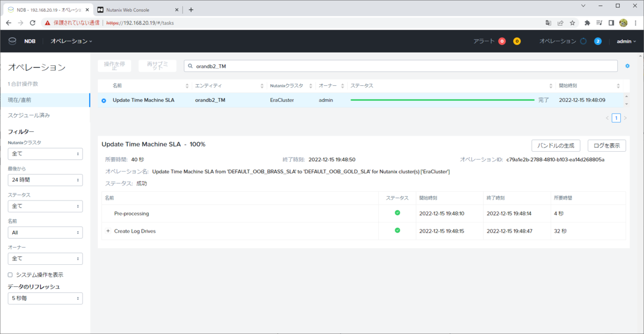Click the アラート label in header
This screenshot has height=334, width=644.
[x=484, y=41]
